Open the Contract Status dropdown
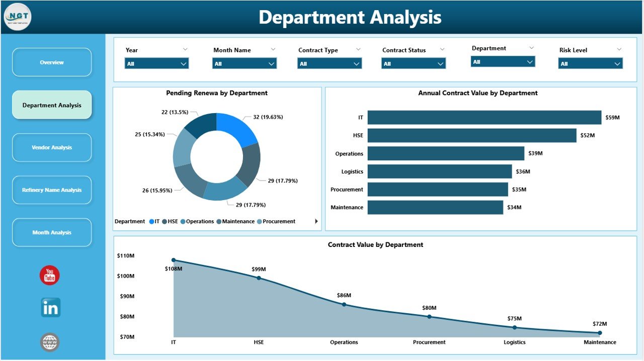 [441, 63]
